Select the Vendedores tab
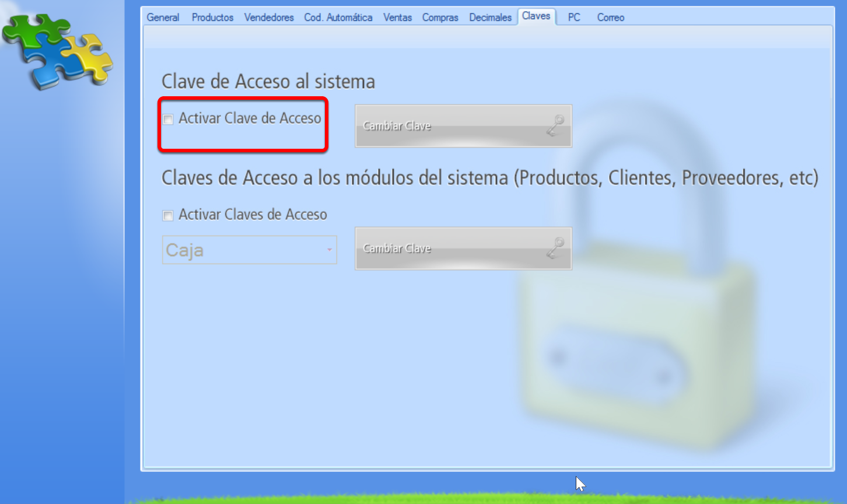Viewport: 847px width, 504px height. pyautogui.click(x=269, y=17)
